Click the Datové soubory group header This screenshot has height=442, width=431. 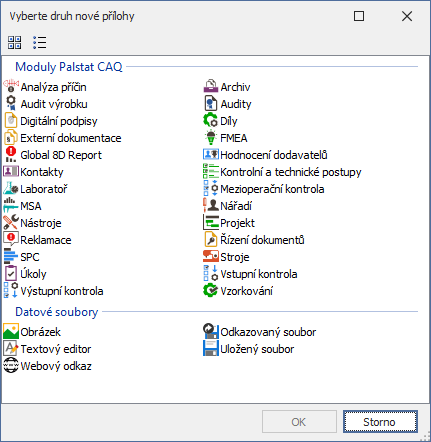point(57,312)
